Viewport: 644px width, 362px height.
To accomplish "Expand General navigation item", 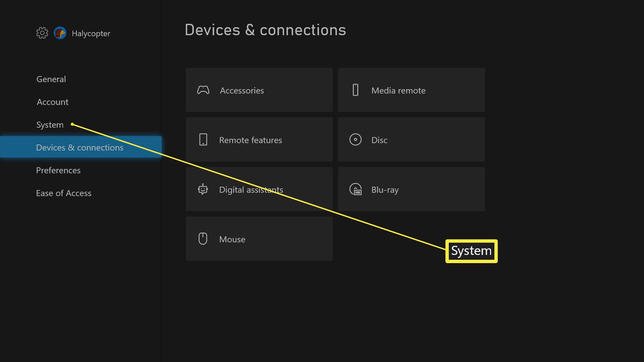I will pyautogui.click(x=51, y=79).
